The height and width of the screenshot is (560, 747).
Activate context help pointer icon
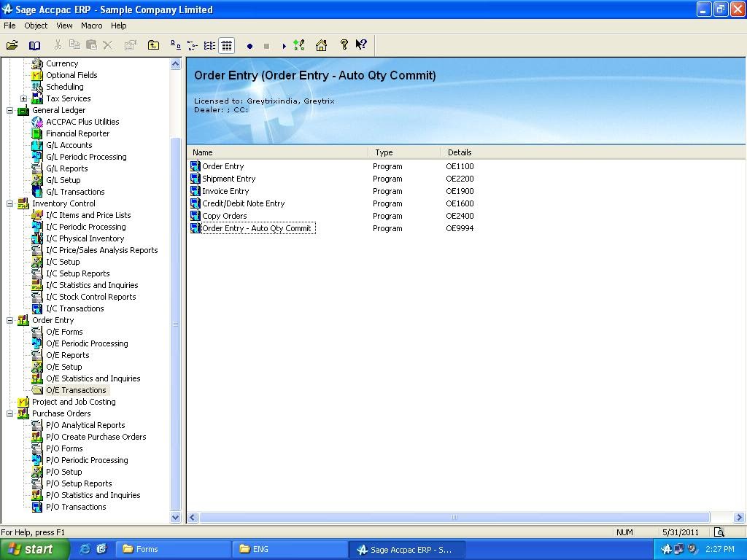point(361,44)
